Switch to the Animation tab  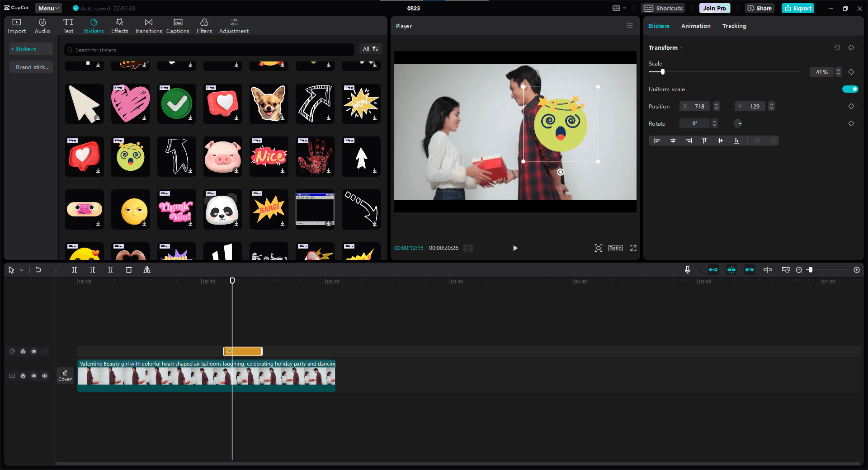coord(695,26)
